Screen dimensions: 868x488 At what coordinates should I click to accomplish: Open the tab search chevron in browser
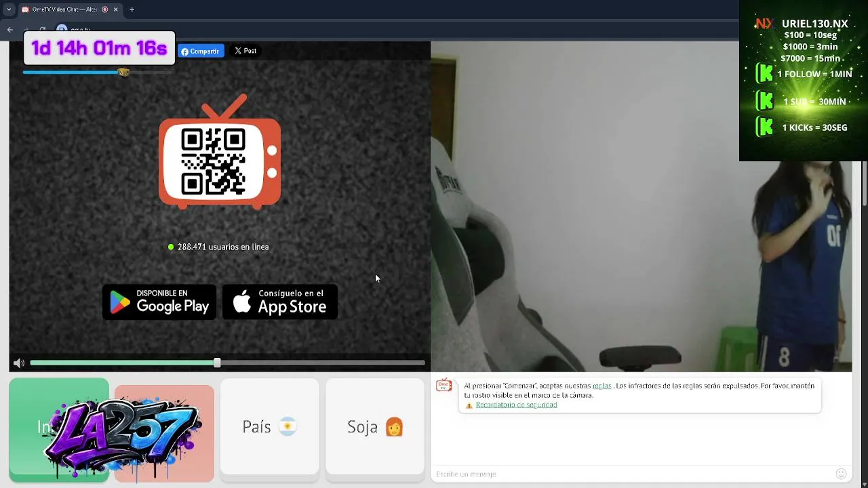(x=9, y=9)
